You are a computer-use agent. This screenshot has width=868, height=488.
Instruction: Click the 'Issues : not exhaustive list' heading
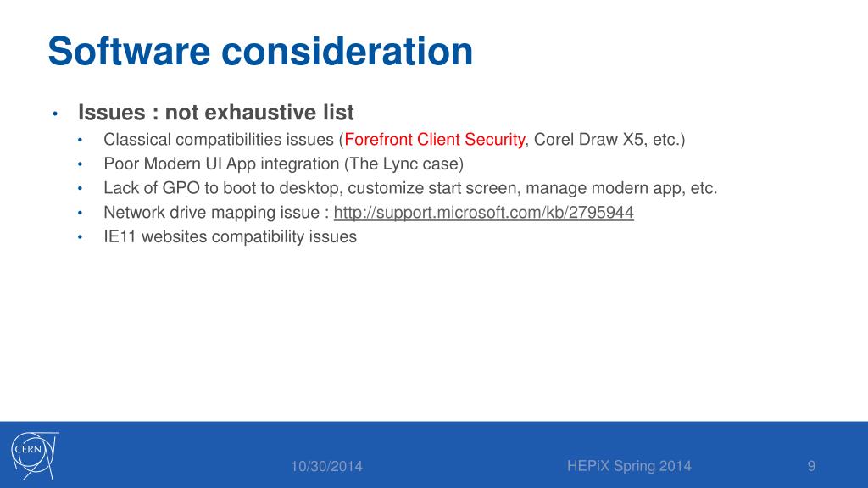pyautogui.click(x=216, y=113)
